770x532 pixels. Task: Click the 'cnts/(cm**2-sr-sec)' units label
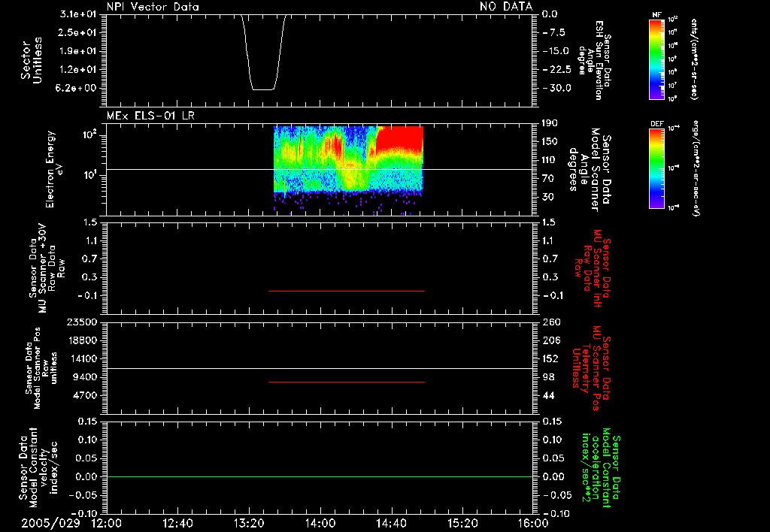[694, 59]
